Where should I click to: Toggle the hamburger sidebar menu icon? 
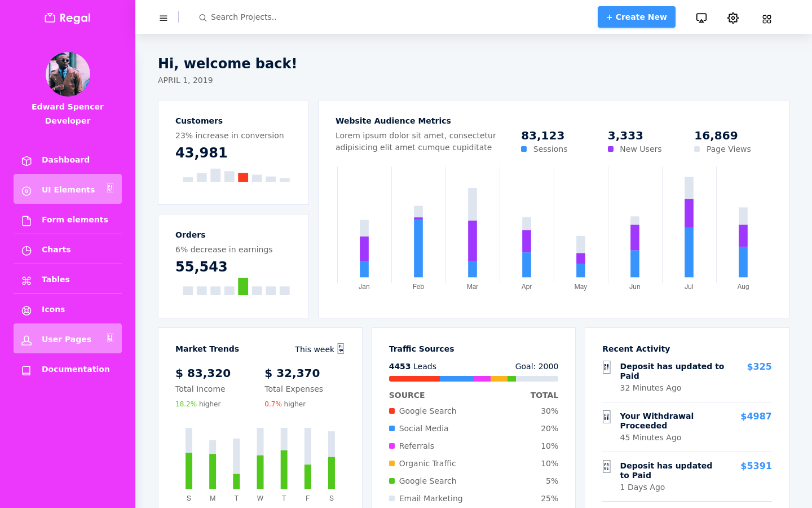(x=164, y=18)
